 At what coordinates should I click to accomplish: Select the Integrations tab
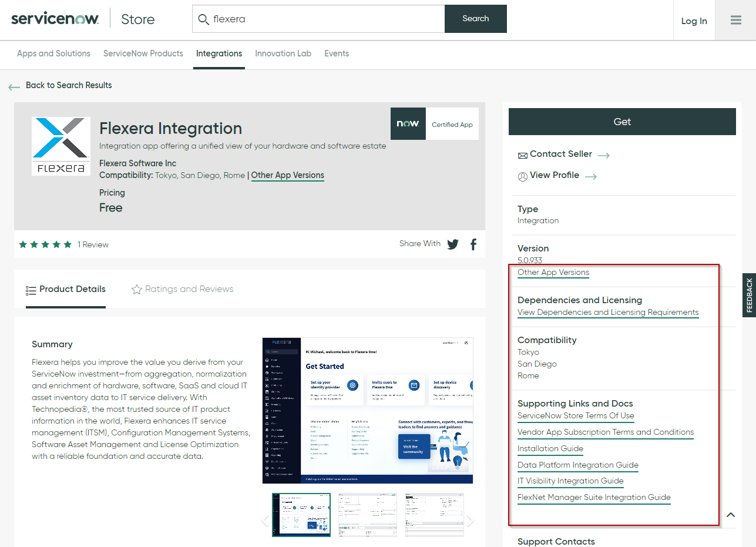[219, 53]
